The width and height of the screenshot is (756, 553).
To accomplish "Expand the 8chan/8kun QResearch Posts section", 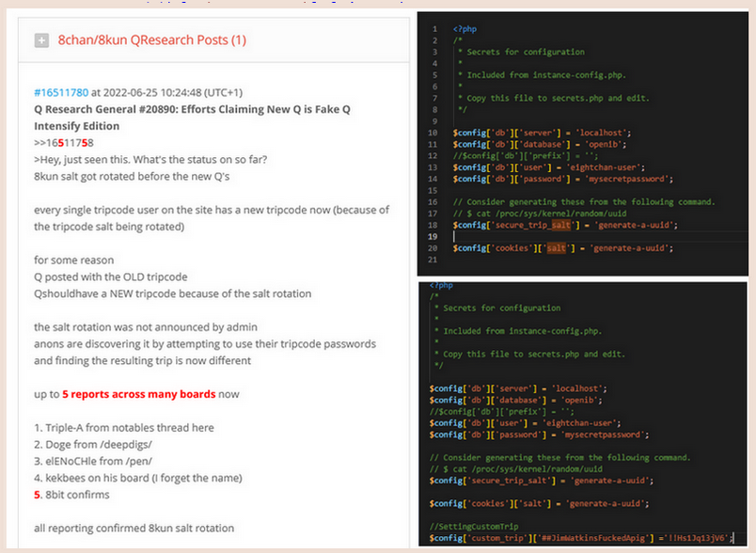I will 41,40.
